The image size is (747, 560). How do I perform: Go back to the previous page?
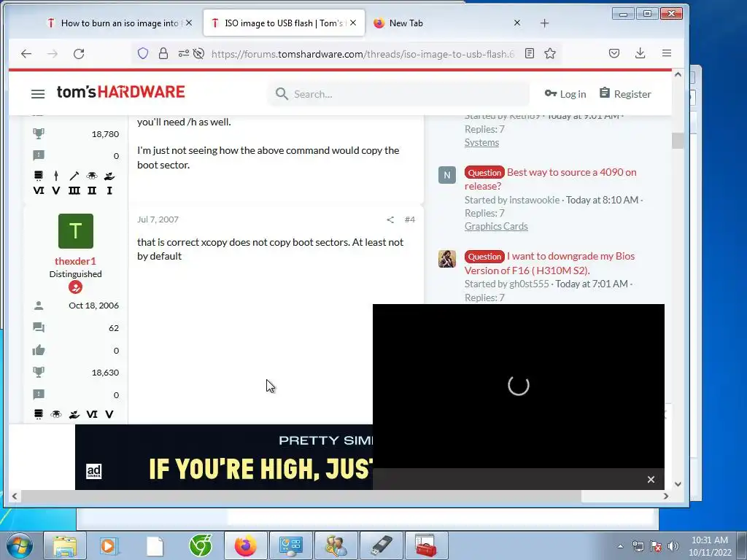(26, 54)
